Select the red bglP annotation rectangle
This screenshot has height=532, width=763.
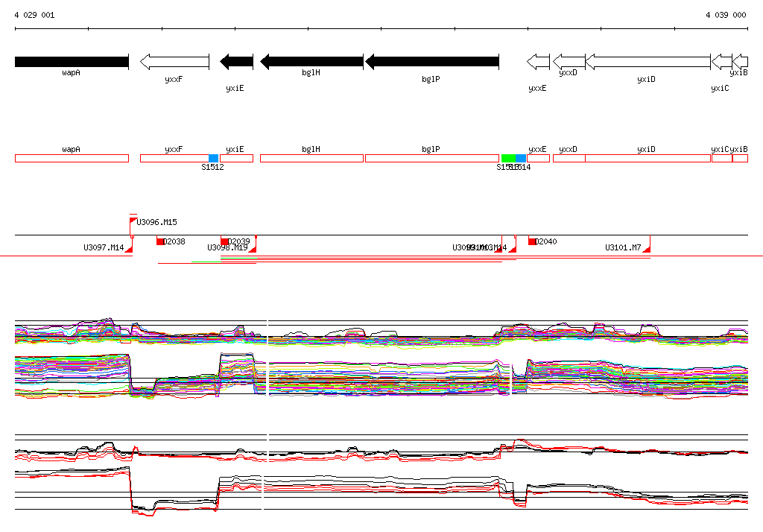[x=432, y=158]
